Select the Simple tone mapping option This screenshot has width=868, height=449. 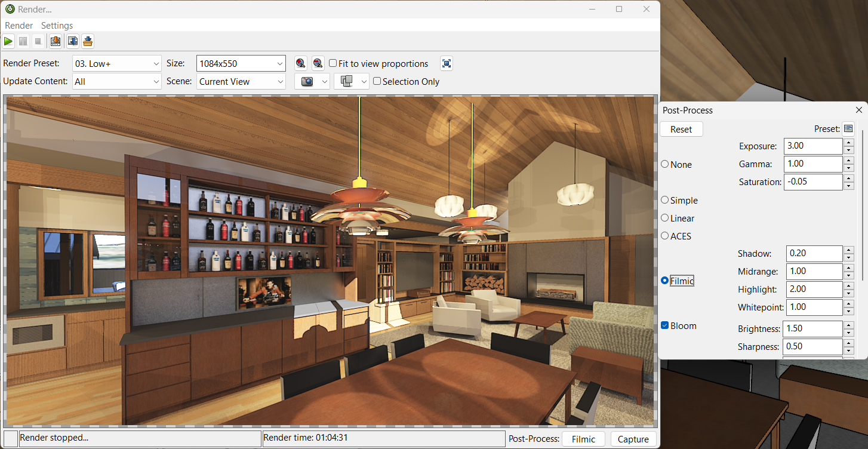665,200
